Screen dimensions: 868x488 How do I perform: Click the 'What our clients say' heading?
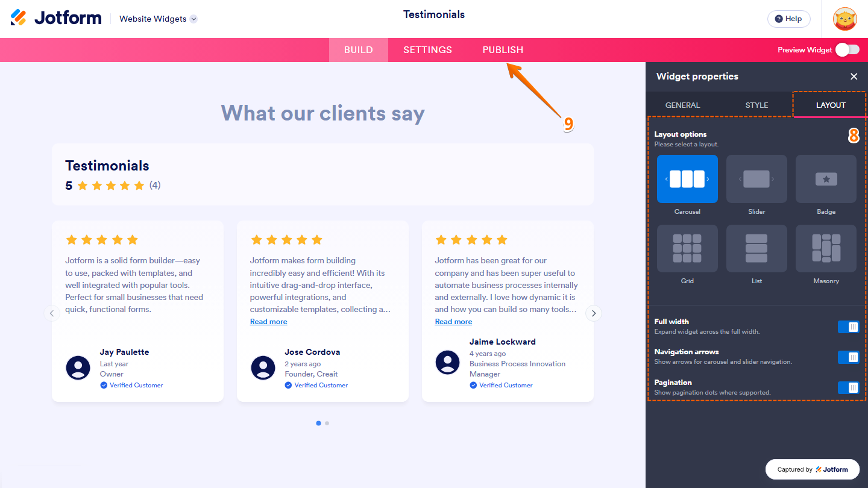click(323, 113)
